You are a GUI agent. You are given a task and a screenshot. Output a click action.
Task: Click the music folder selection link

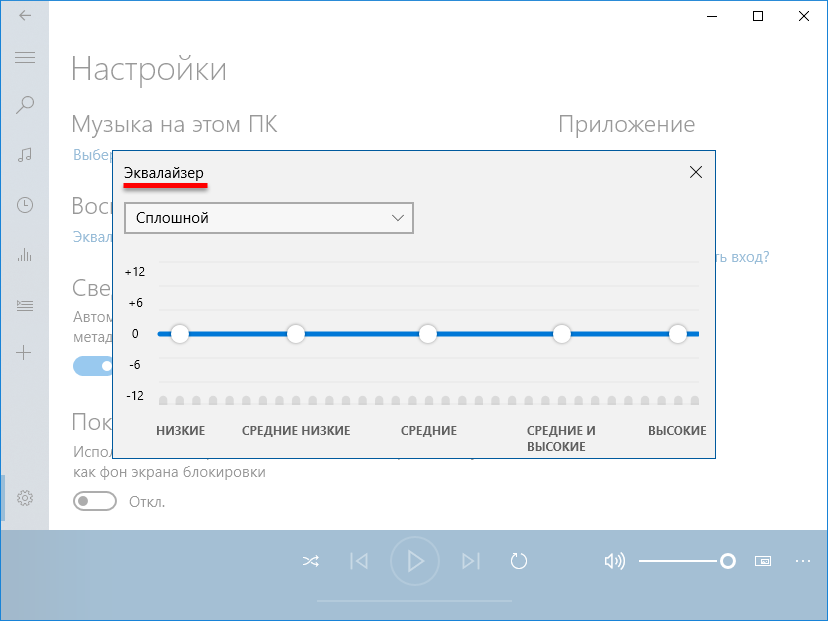[92, 155]
